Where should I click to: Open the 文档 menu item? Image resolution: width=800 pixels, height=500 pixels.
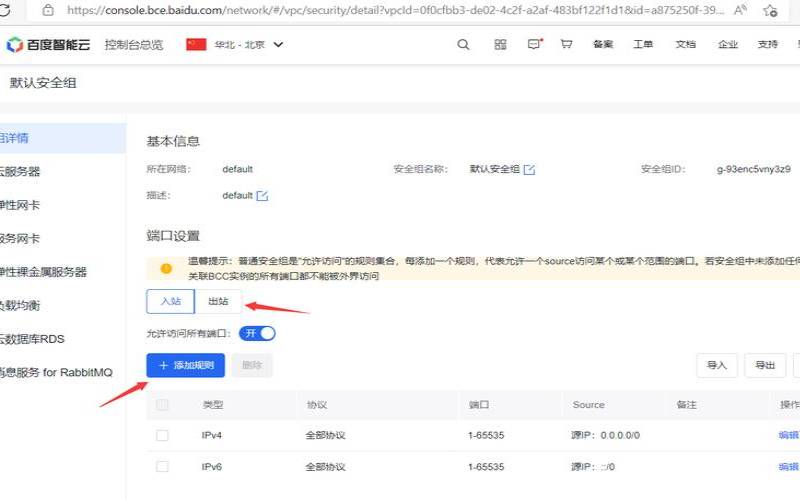click(686, 44)
